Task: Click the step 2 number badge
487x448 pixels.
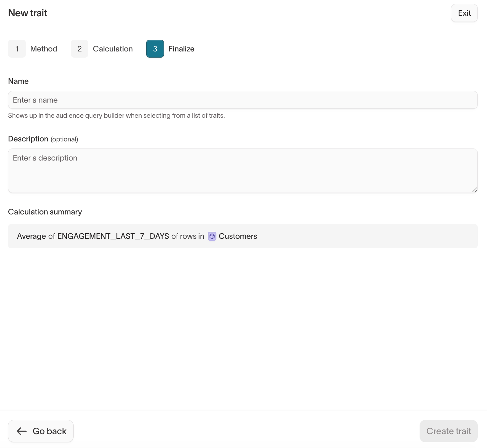Action: click(x=79, y=49)
